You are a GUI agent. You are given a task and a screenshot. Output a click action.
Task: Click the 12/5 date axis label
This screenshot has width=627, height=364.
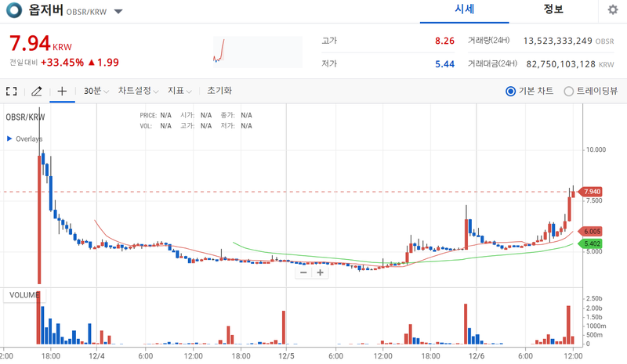coord(286,356)
